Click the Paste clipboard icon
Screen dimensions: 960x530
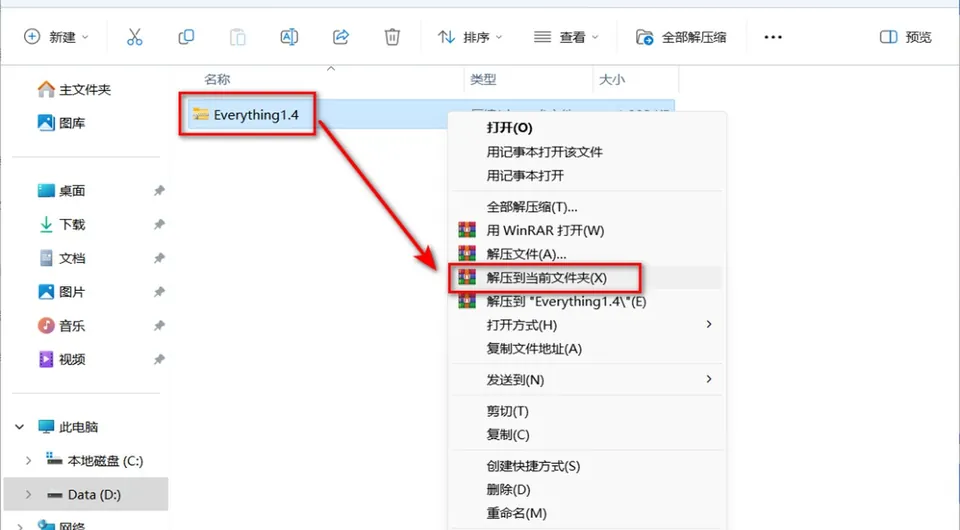238,37
